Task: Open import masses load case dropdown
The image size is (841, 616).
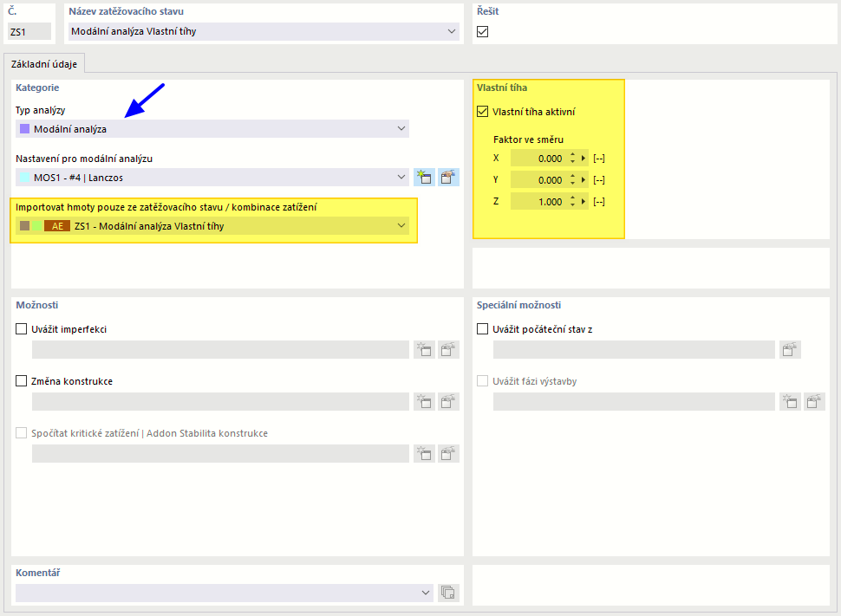Action: click(x=212, y=226)
